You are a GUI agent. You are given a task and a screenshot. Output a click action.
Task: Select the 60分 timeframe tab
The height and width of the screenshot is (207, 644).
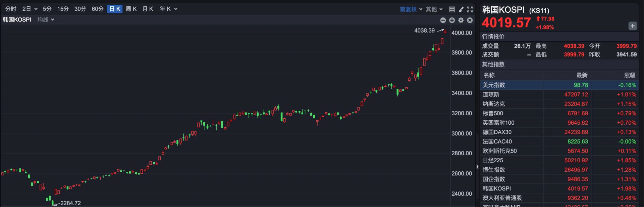click(97, 9)
